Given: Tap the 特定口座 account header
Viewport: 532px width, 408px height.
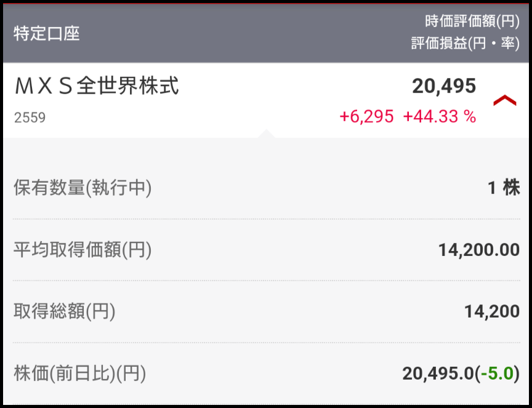Looking at the screenshot, I should tap(47, 33).
